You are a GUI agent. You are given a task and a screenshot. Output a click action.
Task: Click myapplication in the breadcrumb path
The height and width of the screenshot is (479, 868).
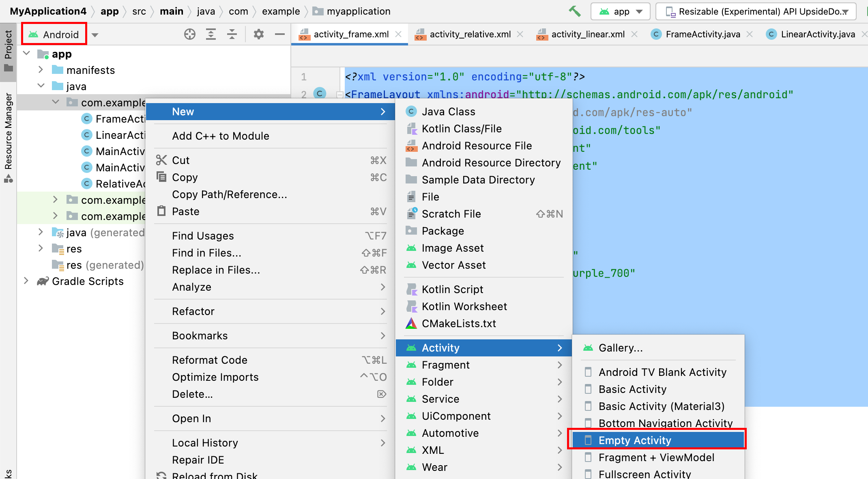click(358, 11)
